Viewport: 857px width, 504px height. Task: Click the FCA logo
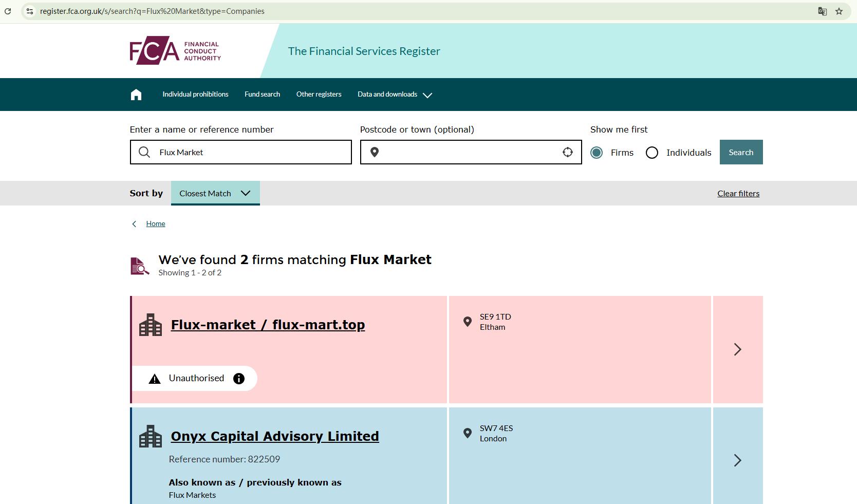click(x=175, y=50)
